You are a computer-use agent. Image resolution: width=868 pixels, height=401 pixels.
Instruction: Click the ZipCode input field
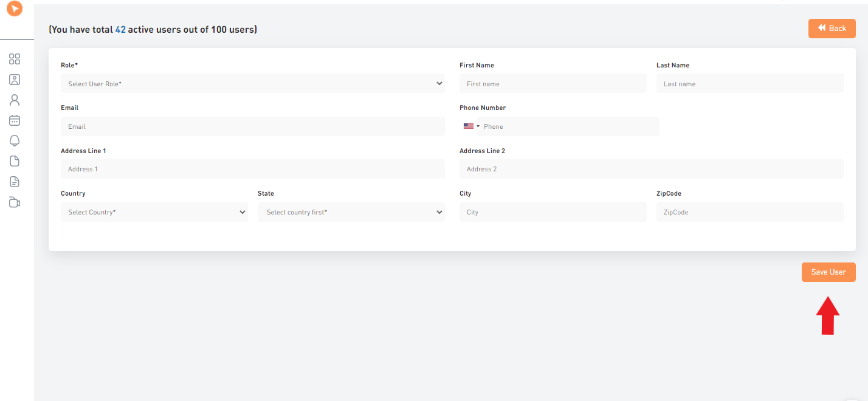coord(749,211)
